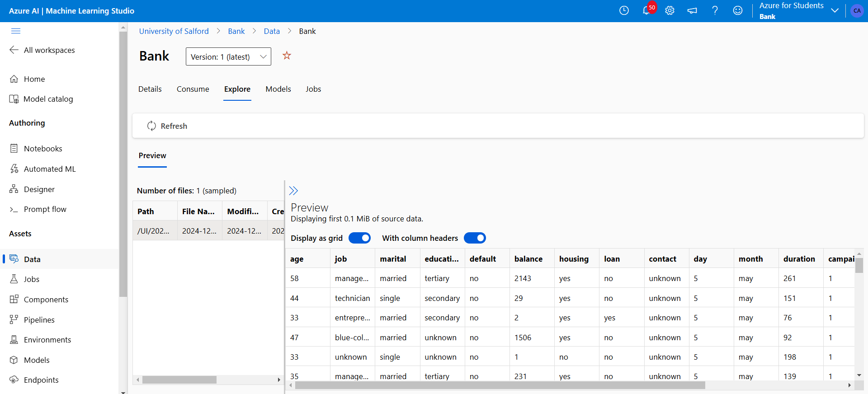Image resolution: width=868 pixels, height=394 pixels.
Task: Click horizontal scrollbar of data preview
Action: (500, 385)
